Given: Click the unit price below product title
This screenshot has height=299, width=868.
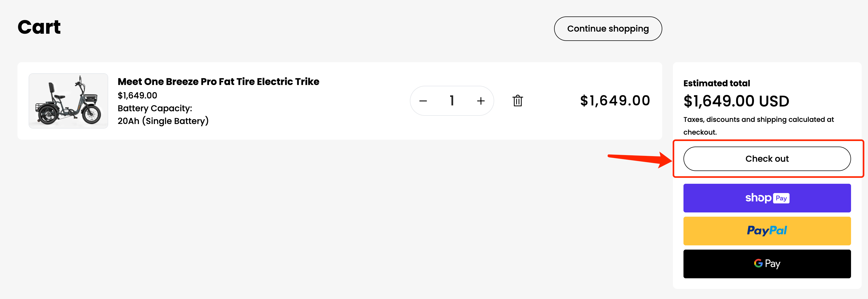Looking at the screenshot, I should [x=137, y=96].
